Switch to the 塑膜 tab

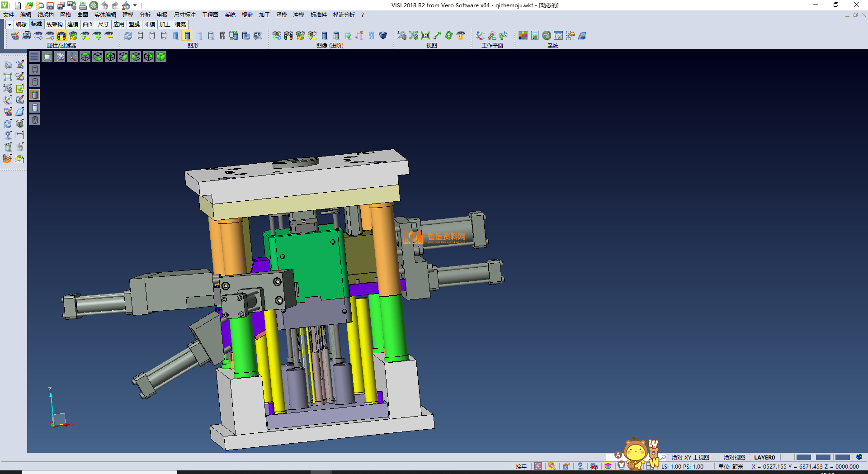pyautogui.click(x=134, y=24)
